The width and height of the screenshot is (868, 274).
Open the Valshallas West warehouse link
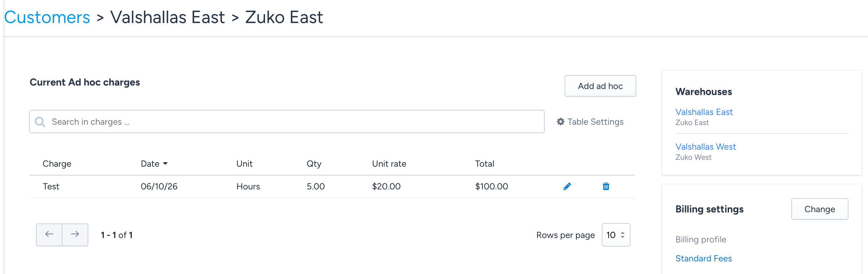706,146
